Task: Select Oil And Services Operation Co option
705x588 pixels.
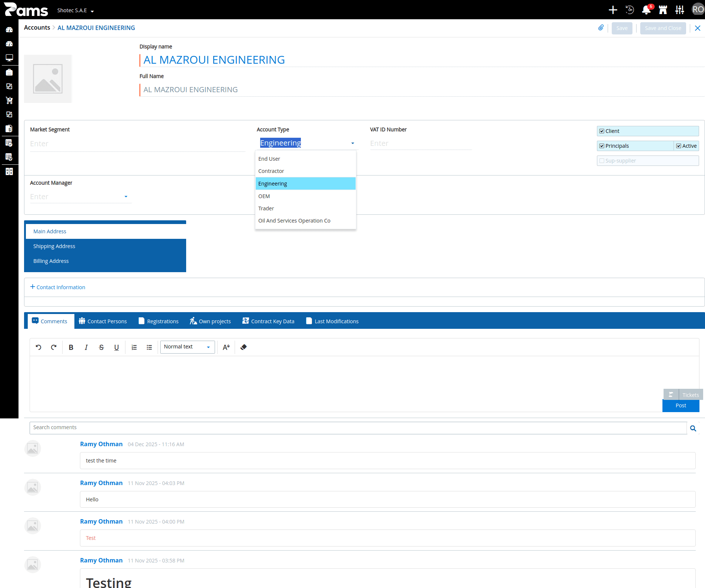Action: 306,221
